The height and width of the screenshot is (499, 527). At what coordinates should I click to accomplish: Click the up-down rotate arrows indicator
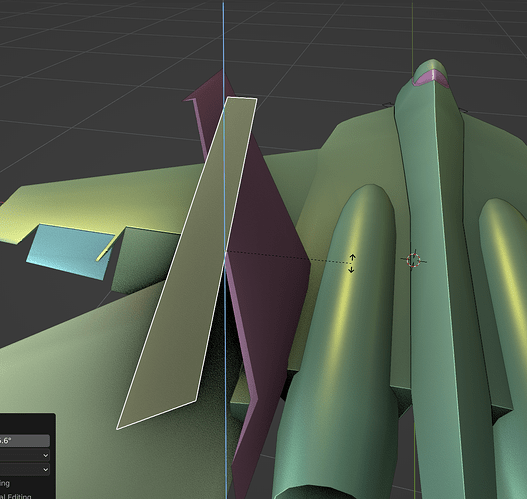(x=352, y=263)
